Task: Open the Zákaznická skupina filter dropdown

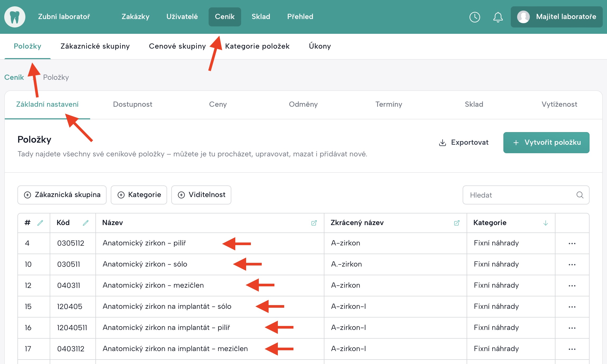Action: (62, 195)
